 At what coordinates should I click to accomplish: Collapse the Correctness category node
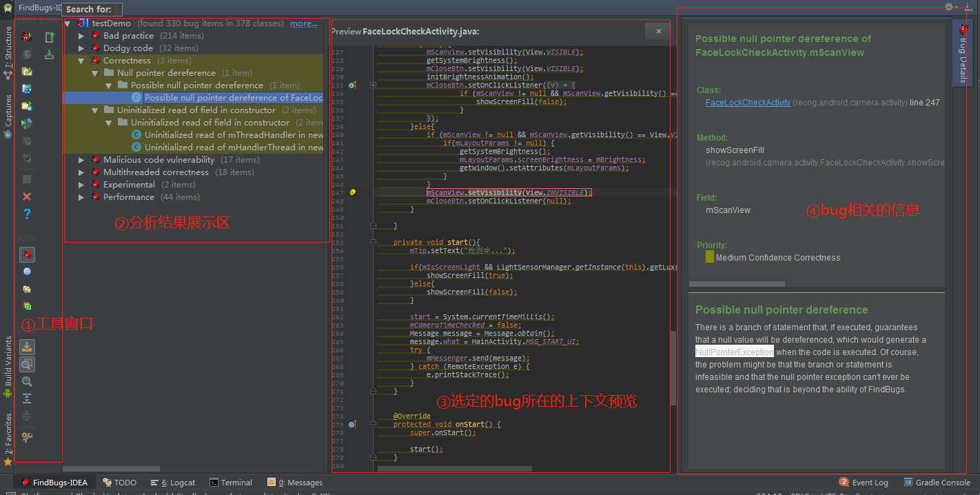click(x=81, y=61)
